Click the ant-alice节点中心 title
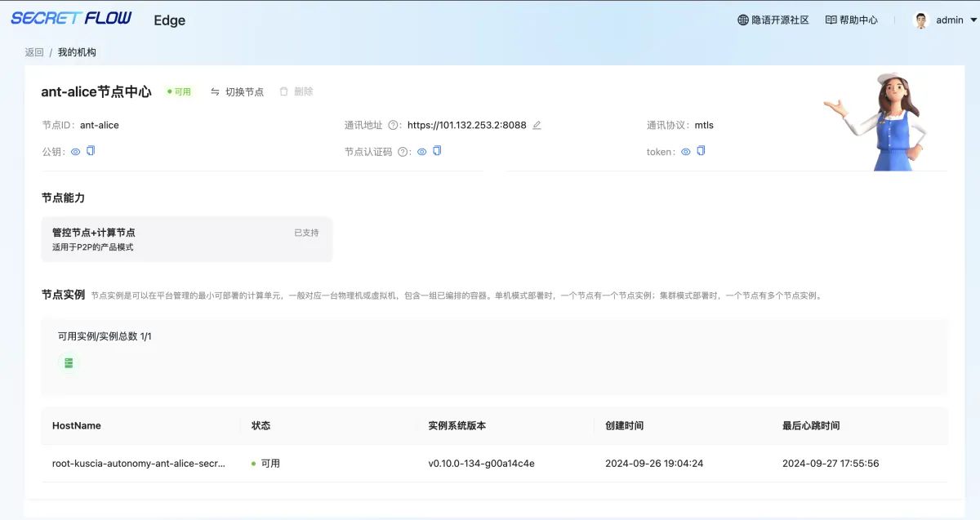 coord(96,91)
